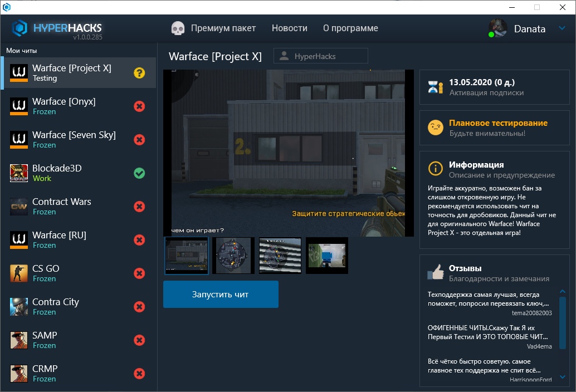This screenshot has width=576, height=392.
Task: Click red frozen status icon for Warface [RU]
Action: (x=139, y=239)
